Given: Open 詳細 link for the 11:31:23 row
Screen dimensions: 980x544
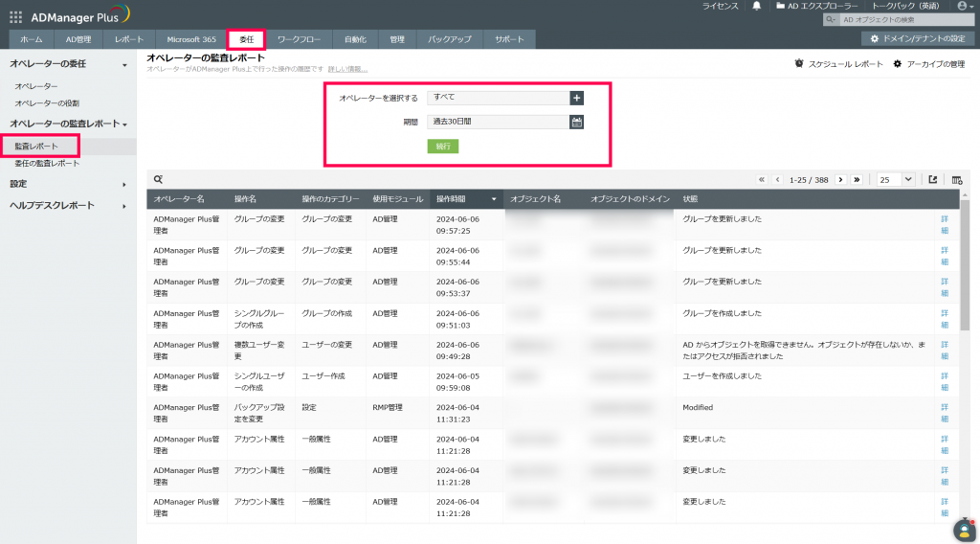Looking at the screenshot, I should 945,413.
